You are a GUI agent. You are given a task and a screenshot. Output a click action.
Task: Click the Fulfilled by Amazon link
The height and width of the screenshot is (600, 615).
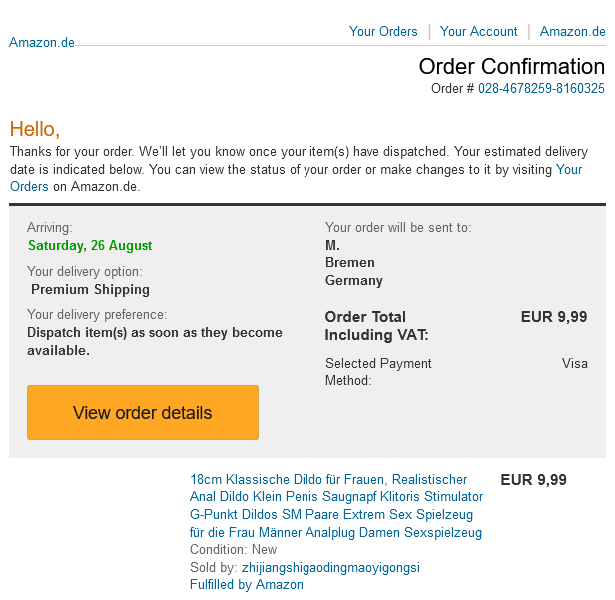tap(247, 585)
